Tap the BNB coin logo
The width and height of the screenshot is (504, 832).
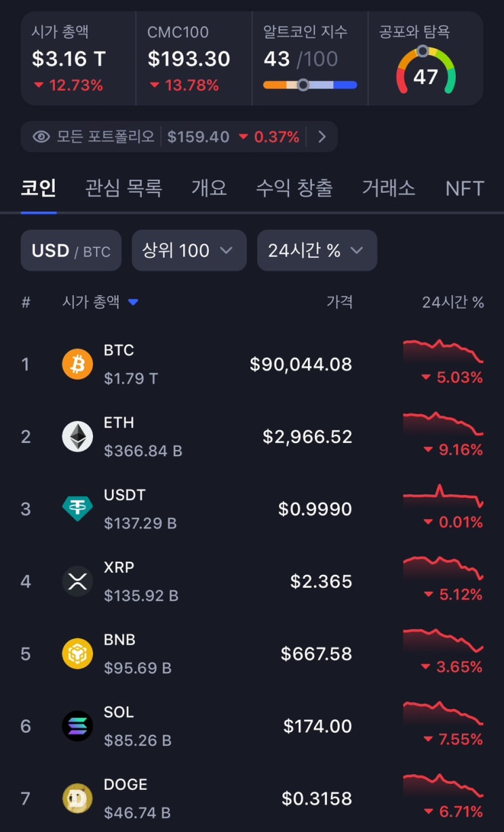pyautogui.click(x=77, y=654)
